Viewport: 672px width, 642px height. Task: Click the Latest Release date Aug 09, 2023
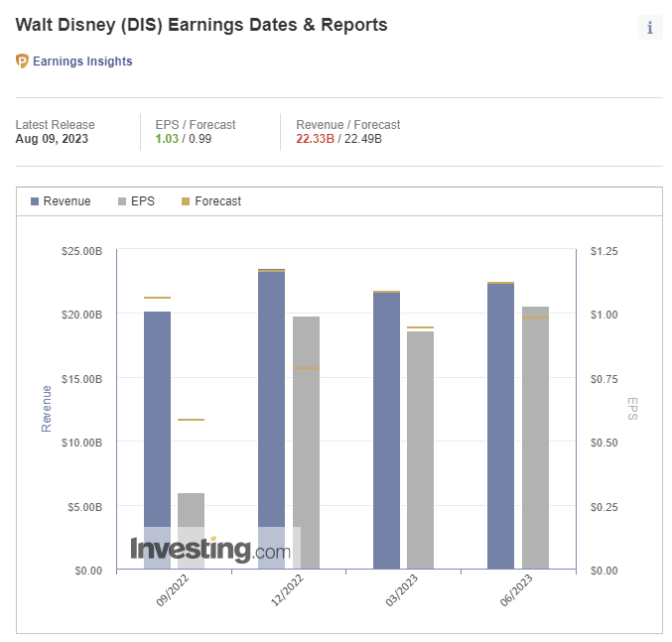pyautogui.click(x=52, y=139)
